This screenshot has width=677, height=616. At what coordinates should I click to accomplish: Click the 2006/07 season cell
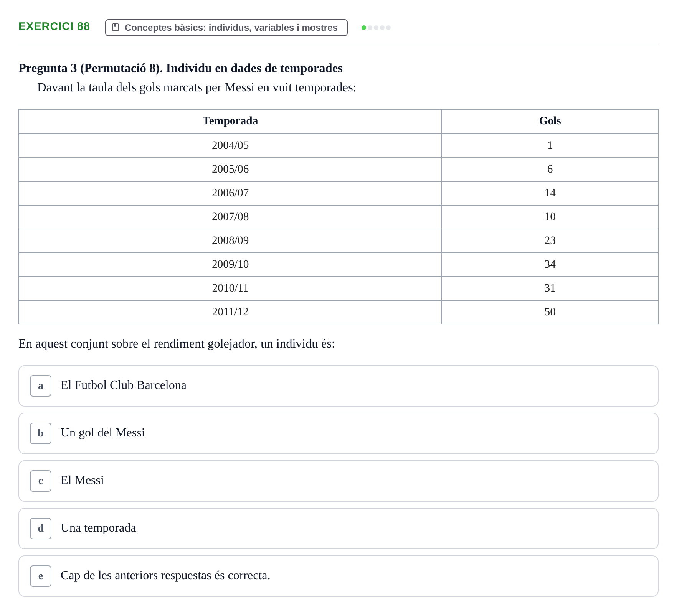pos(230,193)
